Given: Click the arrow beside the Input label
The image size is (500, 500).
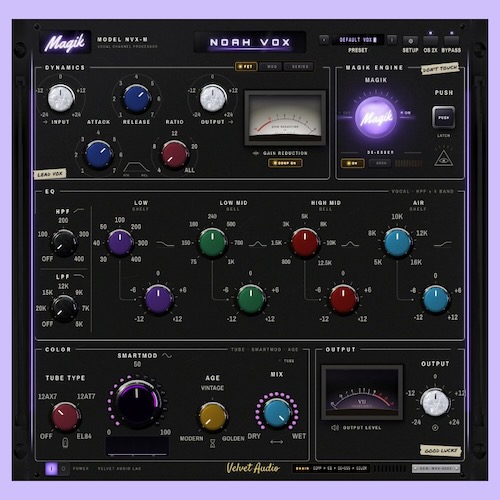Looking at the screenshot, I should 45,122.
